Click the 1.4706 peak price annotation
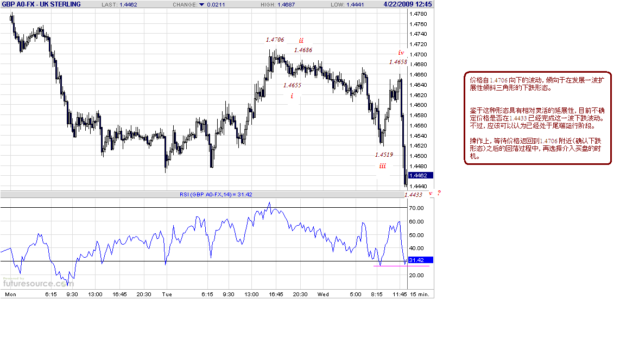620x364 pixels. point(275,40)
